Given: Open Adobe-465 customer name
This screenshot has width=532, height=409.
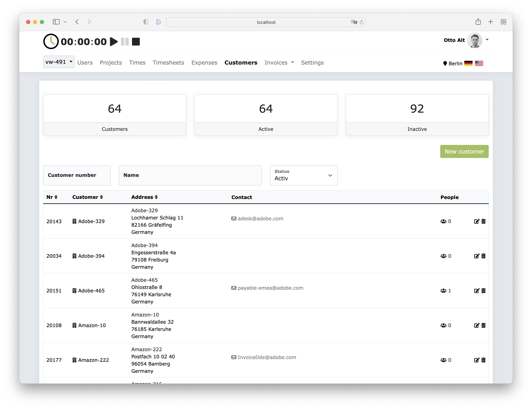Looking at the screenshot, I should (91, 291).
